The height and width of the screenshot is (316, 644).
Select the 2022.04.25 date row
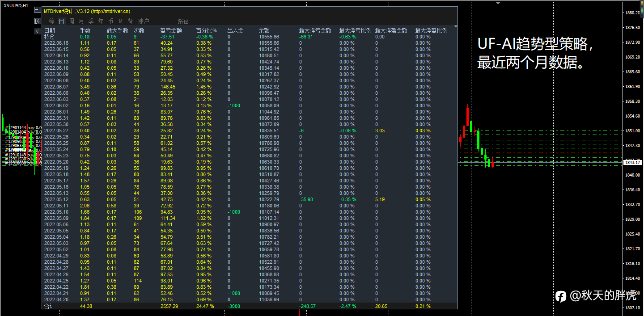pos(56,281)
